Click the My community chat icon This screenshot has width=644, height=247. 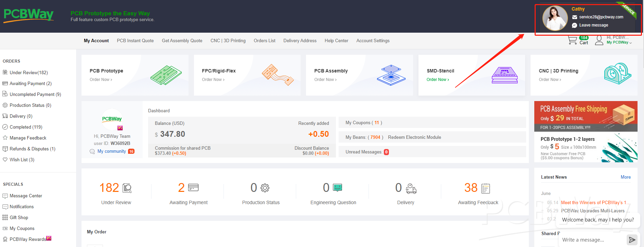pyautogui.click(x=92, y=151)
